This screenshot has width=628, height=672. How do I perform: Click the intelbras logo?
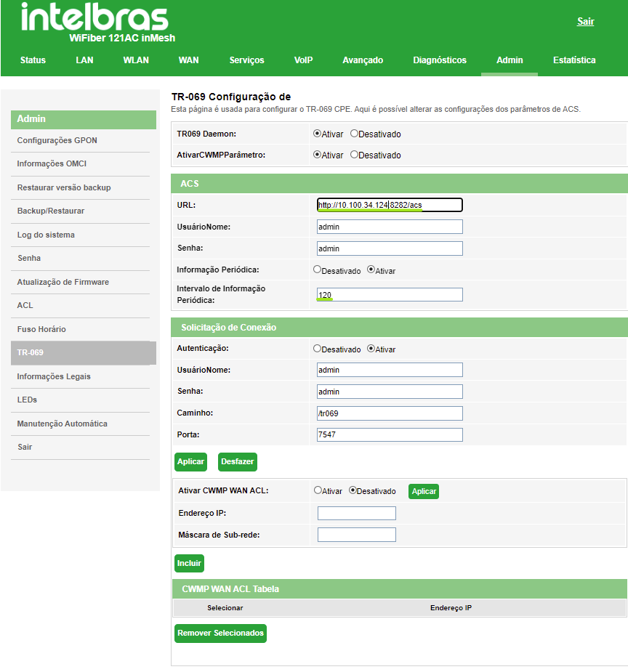coord(94,17)
